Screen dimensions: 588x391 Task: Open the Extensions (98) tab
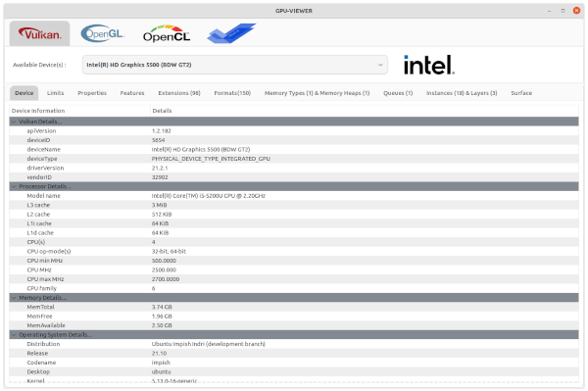(x=179, y=93)
